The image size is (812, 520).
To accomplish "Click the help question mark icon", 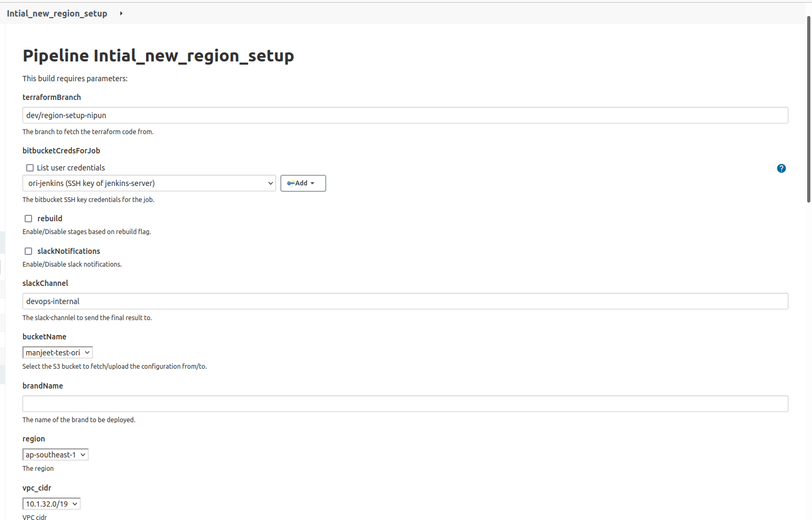I will pos(781,168).
